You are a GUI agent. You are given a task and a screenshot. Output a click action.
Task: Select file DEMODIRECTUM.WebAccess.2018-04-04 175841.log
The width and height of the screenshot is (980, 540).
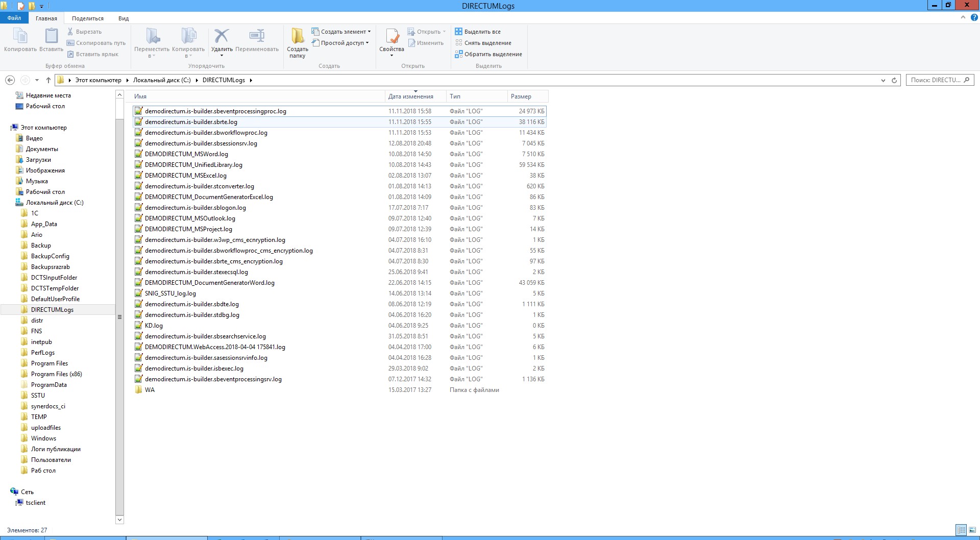coord(215,347)
